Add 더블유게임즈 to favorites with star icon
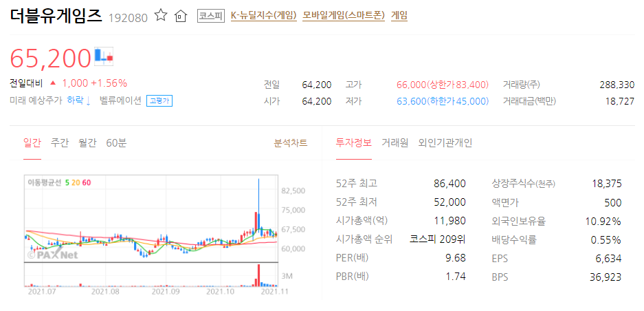The height and width of the screenshot is (311, 644). point(161,16)
